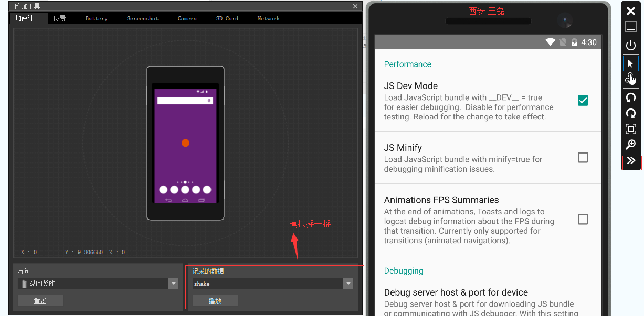
Task: Rotate the emulator left
Action: (x=631, y=97)
